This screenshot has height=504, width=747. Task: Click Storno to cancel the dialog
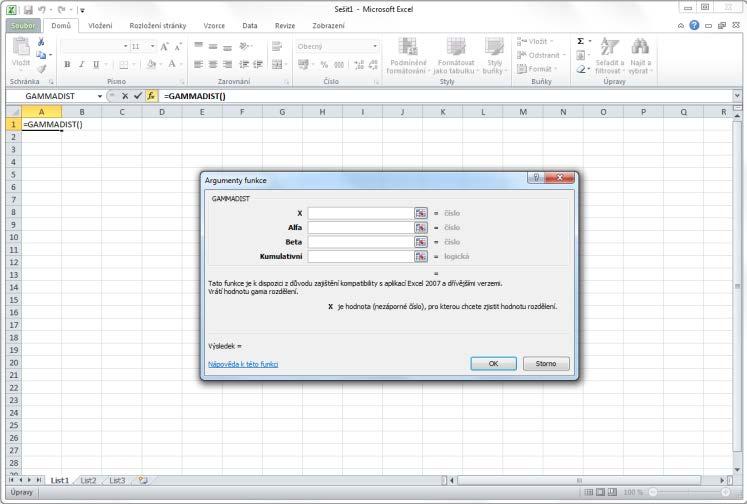click(x=545, y=363)
